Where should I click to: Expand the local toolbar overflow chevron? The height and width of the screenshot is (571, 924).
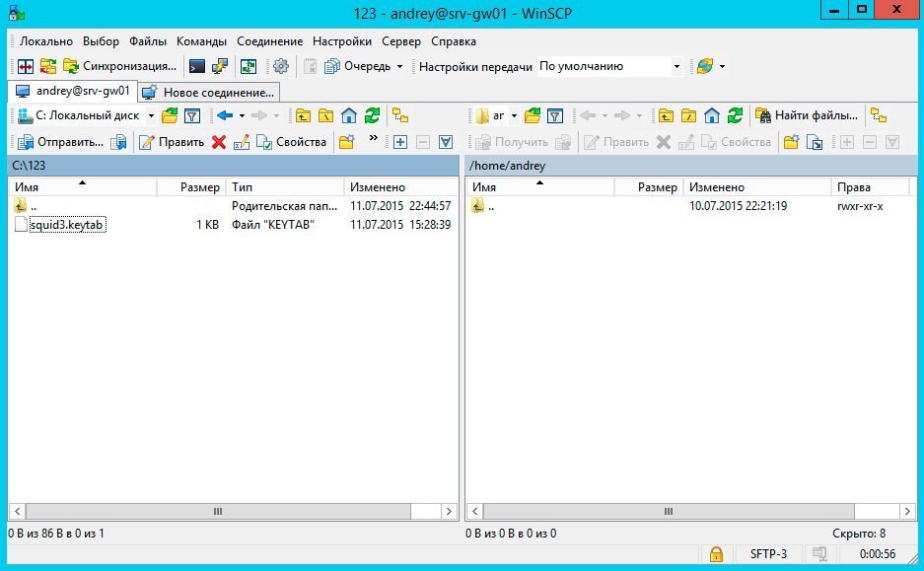pyautogui.click(x=373, y=138)
